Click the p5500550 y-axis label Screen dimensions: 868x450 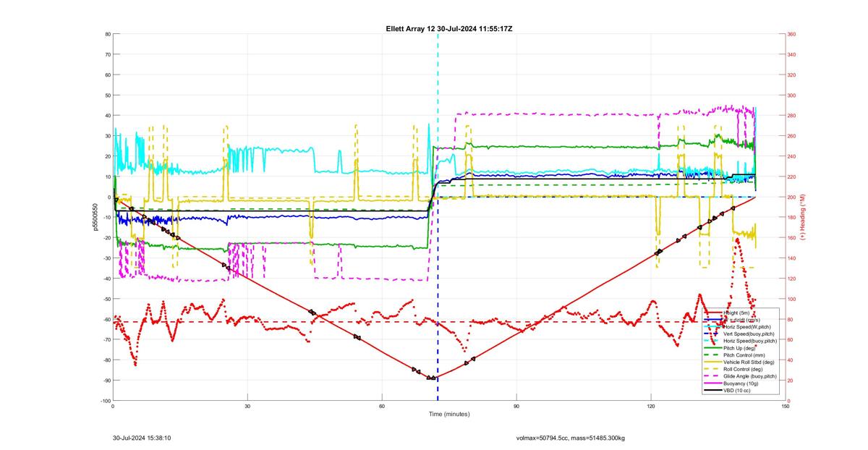tap(94, 217)
